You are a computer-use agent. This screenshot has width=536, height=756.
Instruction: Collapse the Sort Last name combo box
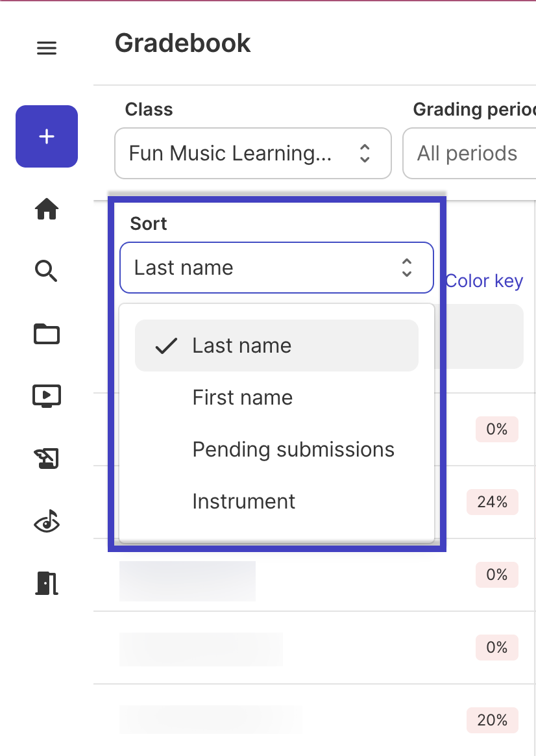point(276,268)
